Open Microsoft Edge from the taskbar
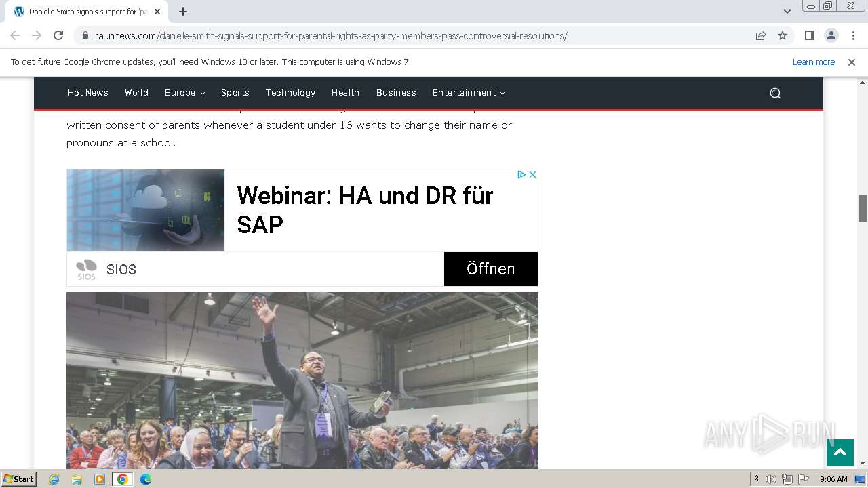The width and height of the screenshot is (868, 488). pyautogui.click(x=146, y=479)
